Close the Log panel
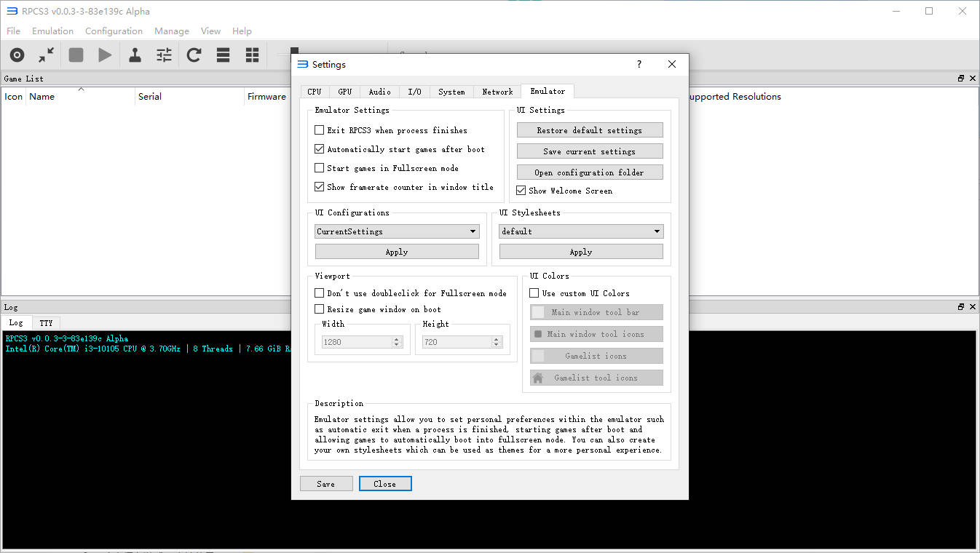 pos(972,307)
